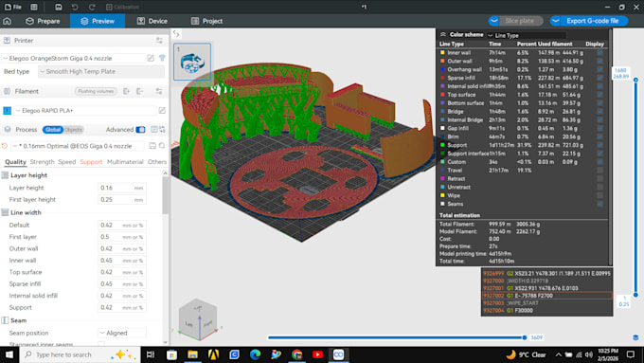Toggle Support display checkbox
The image size is (644, 363).
point(600,145)
